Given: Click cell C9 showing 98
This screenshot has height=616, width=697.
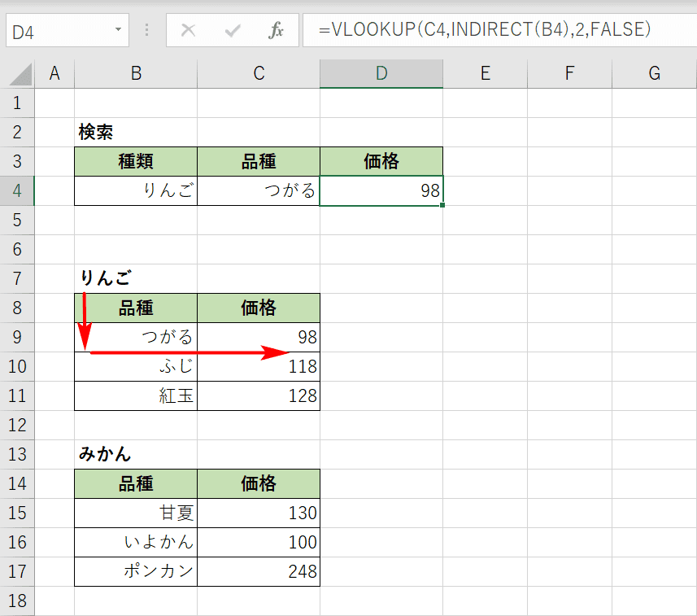Looking at the screenshot, I should 259,337.
